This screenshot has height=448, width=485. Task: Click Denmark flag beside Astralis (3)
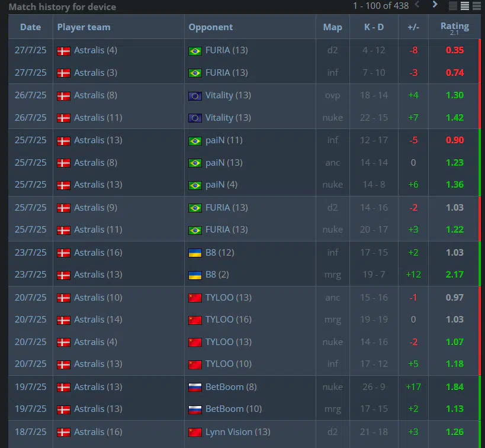(x=63, y=73)
